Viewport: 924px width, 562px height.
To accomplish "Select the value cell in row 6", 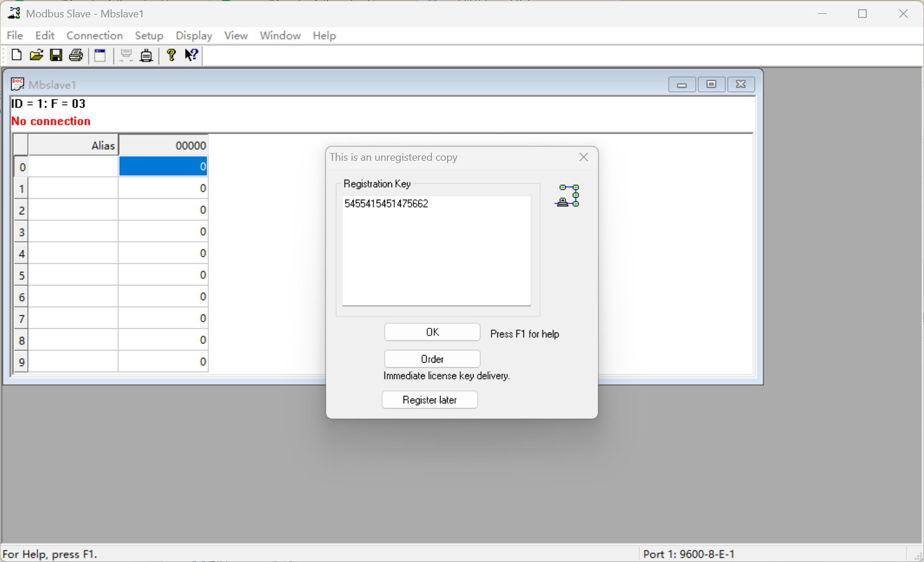I will coord(163,297).
